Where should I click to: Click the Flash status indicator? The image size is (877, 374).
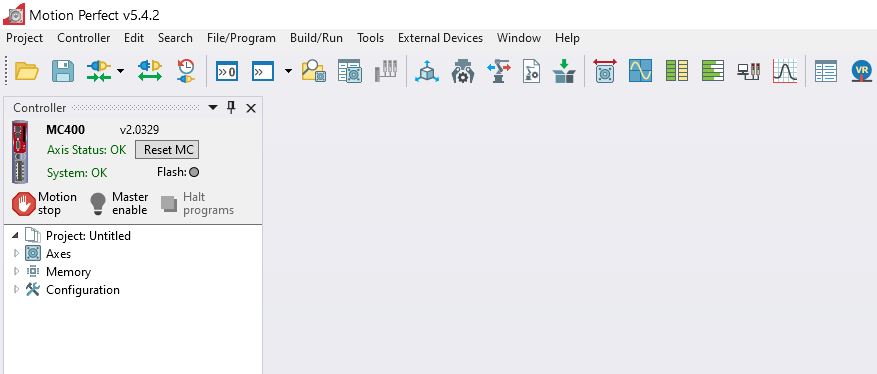(194, 172)
